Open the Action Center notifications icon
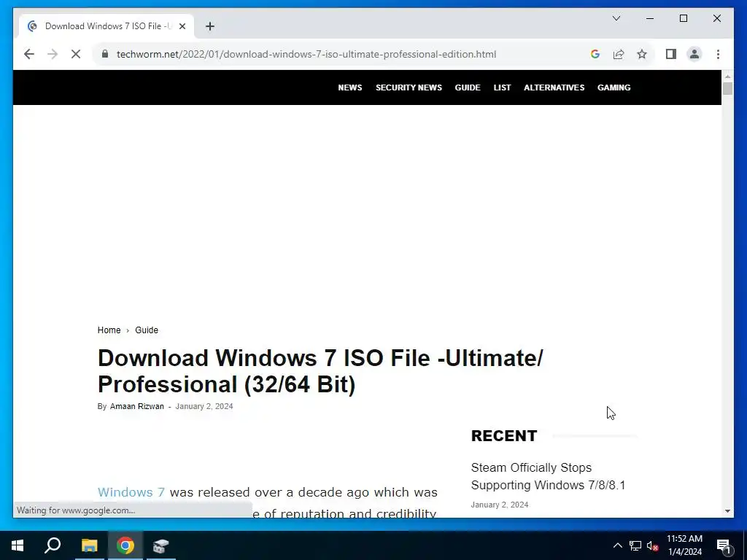The image size is (747, 560). coord(724,545)
